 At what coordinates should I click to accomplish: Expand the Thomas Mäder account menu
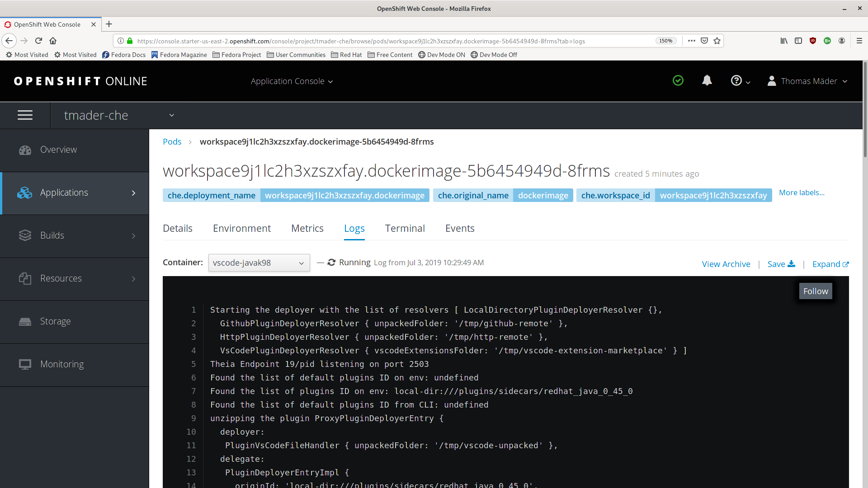[x=807, y=81]
